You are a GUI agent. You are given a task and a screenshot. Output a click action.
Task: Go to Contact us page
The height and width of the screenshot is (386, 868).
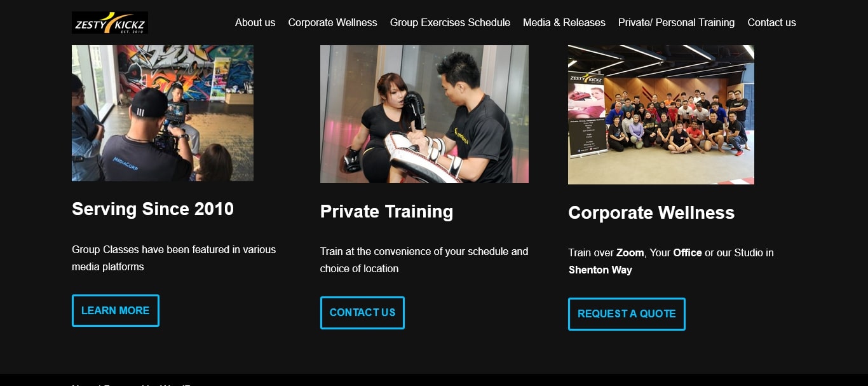[x=771, y=22]
